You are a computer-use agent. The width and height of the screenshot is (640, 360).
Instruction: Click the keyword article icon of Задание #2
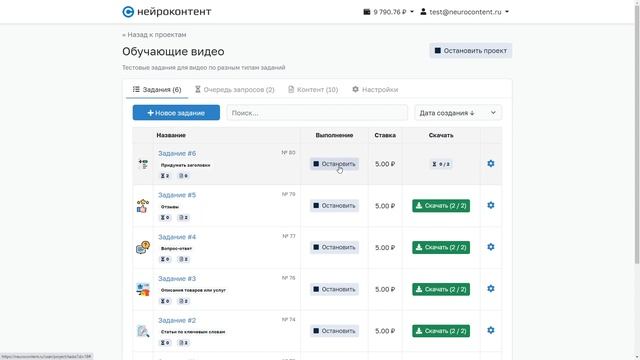[143, 331]
